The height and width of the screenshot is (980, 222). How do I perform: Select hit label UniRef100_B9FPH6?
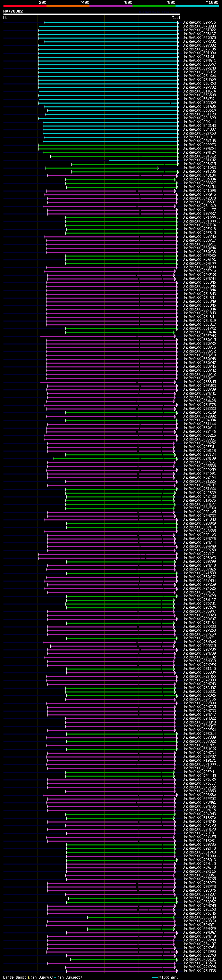pyautogui.click(x=199, y=336)
